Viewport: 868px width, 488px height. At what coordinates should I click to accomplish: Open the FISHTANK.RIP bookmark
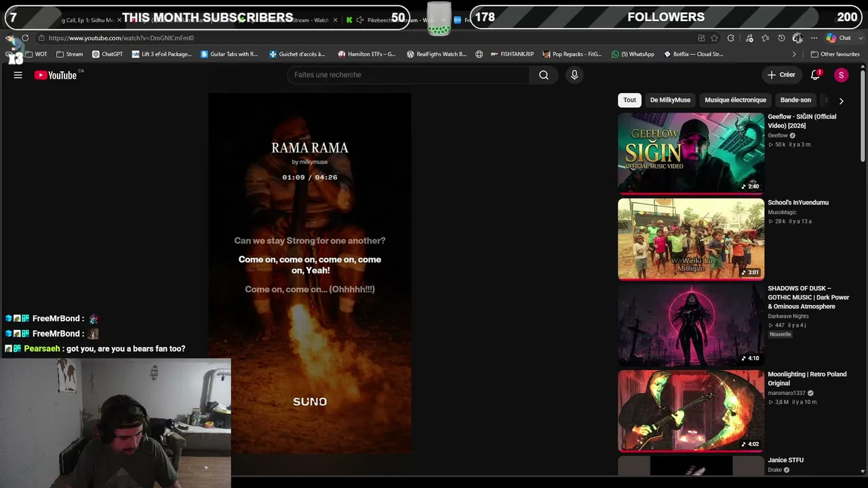512,54
